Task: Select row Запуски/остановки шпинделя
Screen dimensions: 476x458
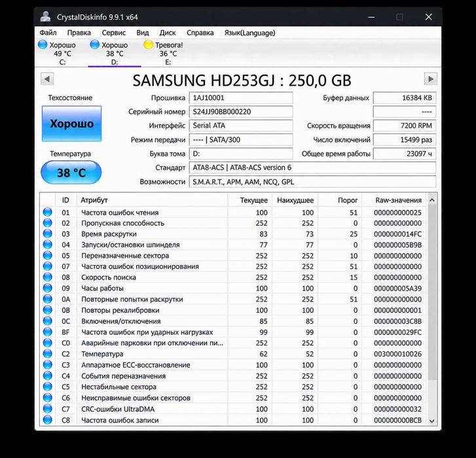Action: (233, 245)
